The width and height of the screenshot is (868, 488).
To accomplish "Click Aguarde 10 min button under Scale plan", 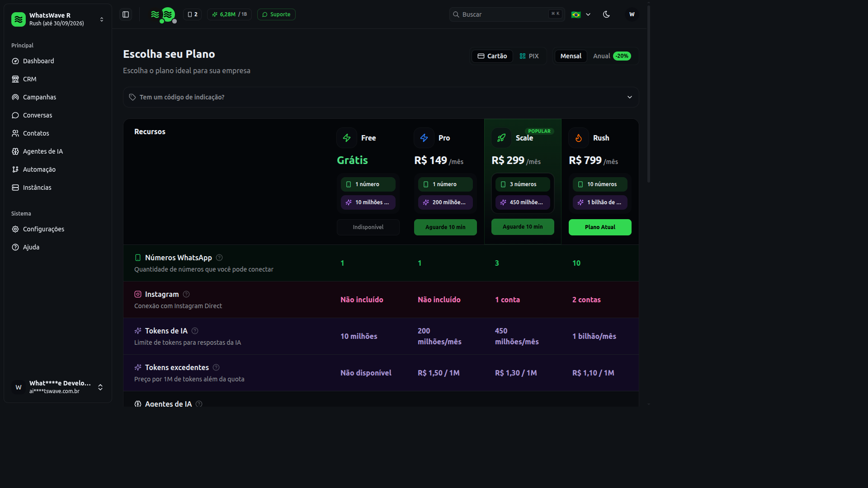I will (523, 227).
